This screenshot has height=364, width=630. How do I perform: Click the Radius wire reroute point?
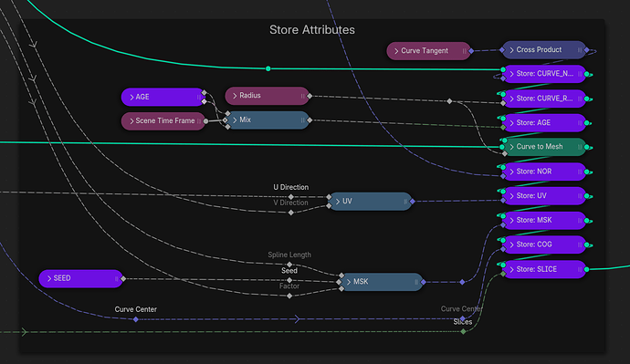[449, 101]
